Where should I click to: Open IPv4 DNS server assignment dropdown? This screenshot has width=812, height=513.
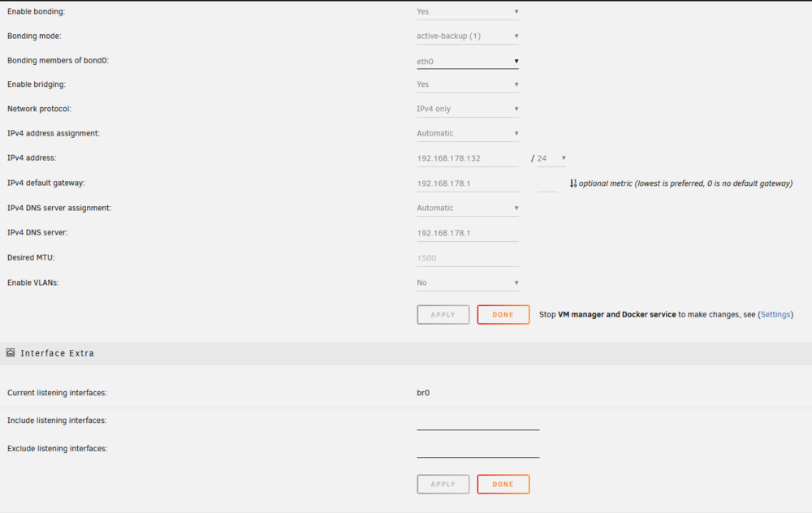(468, 208)
